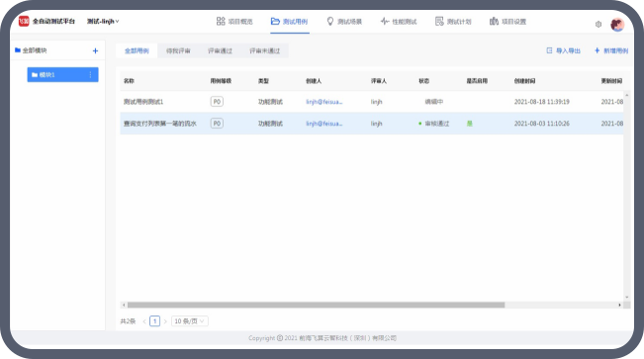Open creator email link in first row

coord(324,102)
